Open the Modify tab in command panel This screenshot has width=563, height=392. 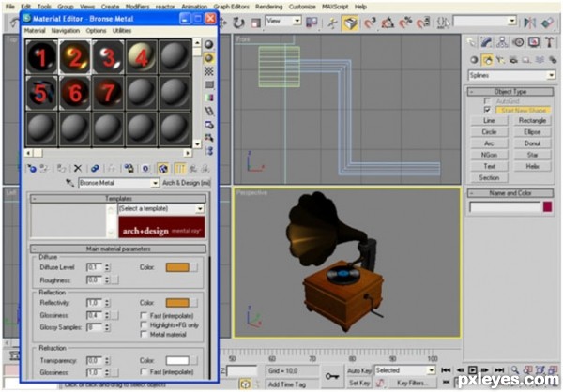(486, 42)
